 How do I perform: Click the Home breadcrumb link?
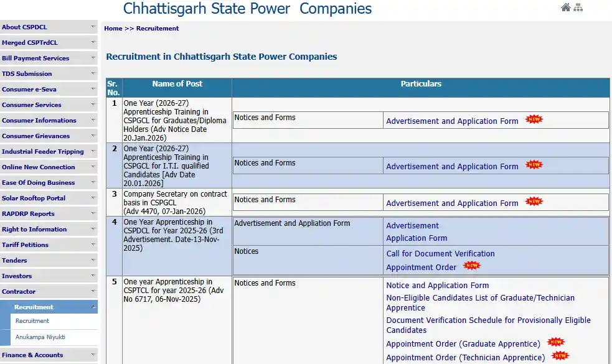pyautogui.click(x=113, y=28)
